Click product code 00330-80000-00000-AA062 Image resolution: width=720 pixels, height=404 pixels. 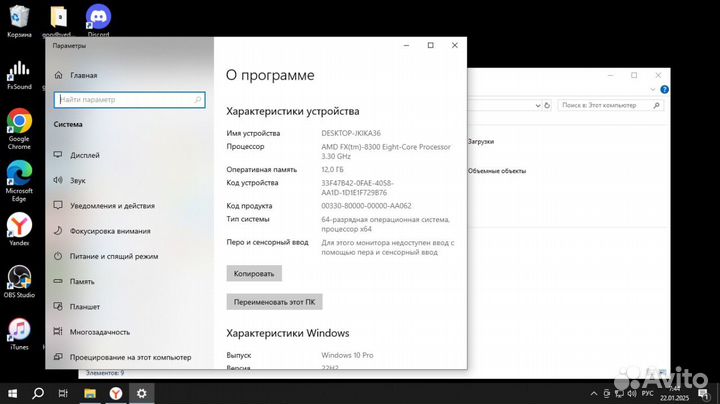[x=366, y=206]
